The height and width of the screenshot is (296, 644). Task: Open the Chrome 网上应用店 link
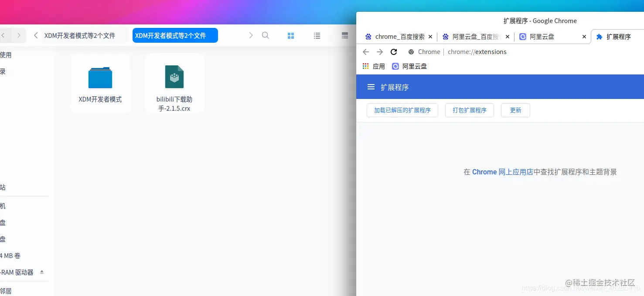click(x=502, y=172)
